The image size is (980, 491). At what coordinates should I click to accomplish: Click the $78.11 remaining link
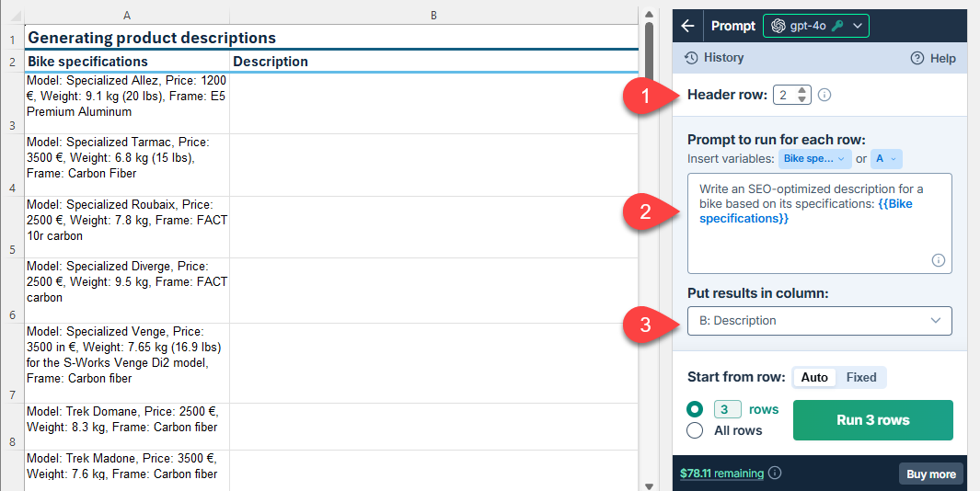(x=721, y=474)
